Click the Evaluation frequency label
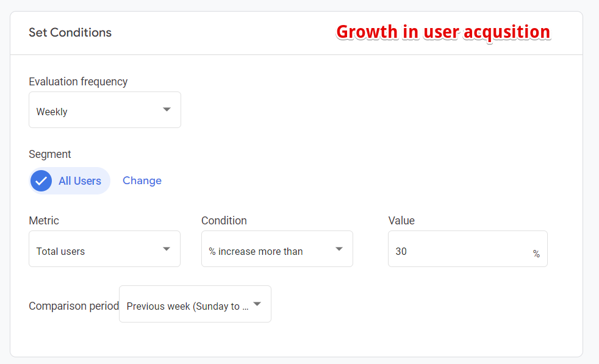Screen dimensions: 599x364 [78, 82]
